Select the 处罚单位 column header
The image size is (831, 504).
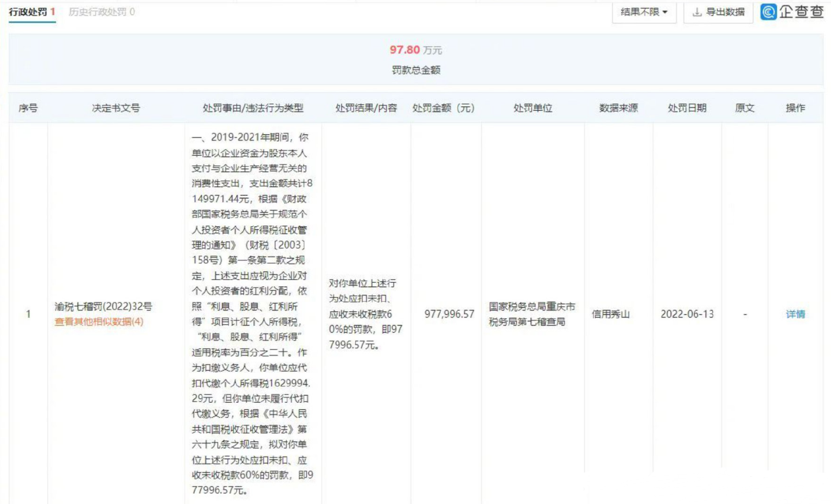533,108
